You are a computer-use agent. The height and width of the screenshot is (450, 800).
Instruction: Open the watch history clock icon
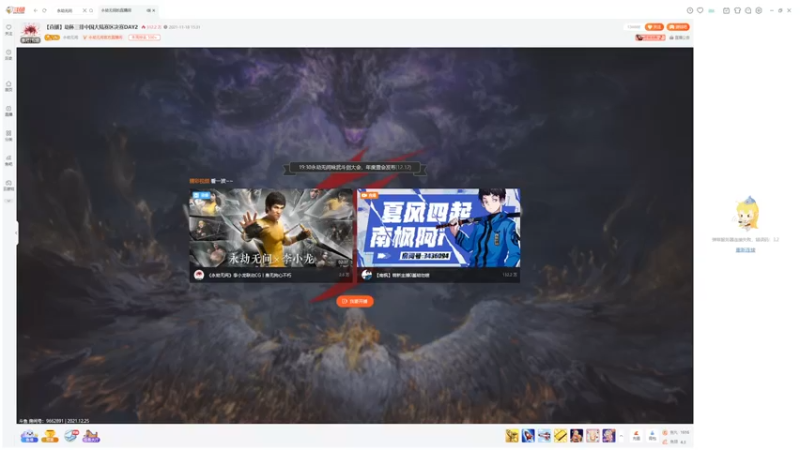(x=690, y=10)
